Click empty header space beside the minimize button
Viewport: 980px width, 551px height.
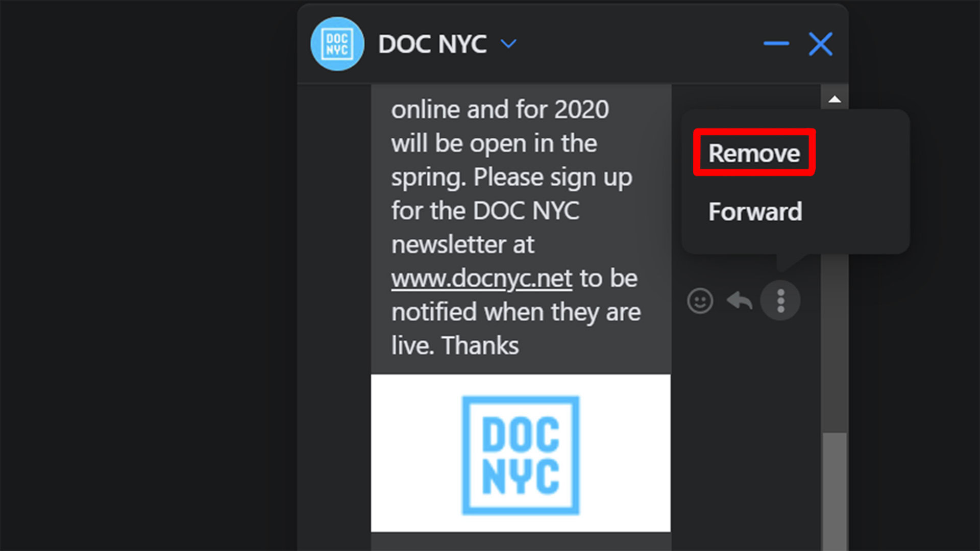[638, 44]
